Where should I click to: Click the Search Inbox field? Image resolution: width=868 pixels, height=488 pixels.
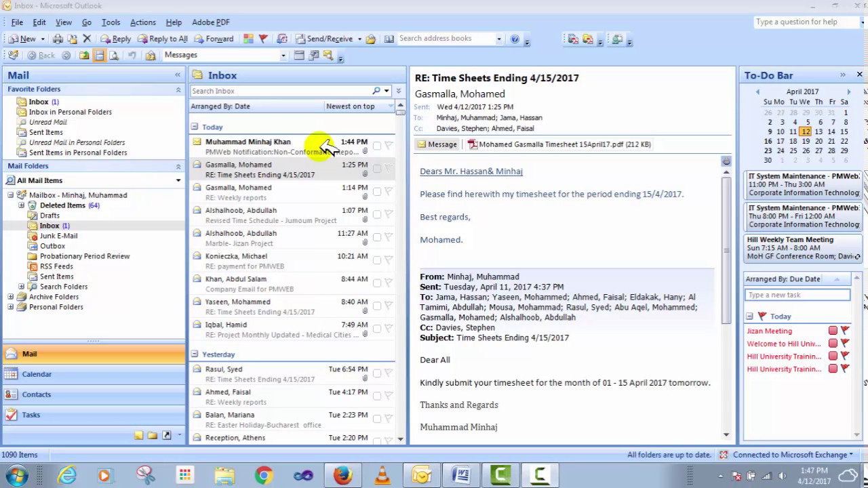pos(281,91)
